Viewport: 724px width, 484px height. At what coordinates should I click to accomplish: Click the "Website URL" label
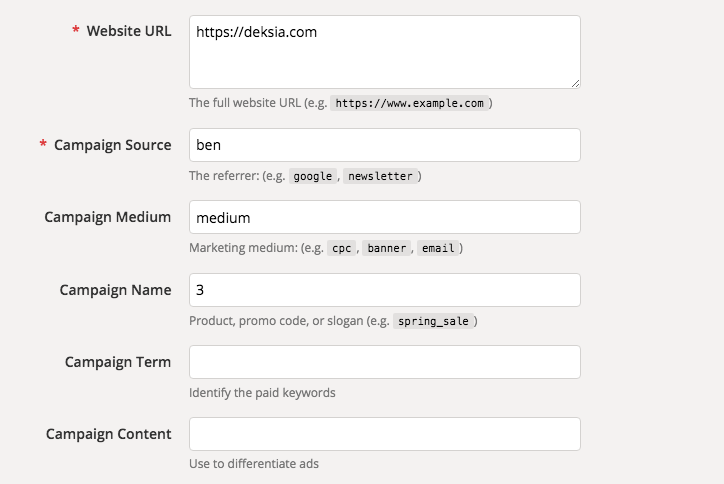point(129,31)
